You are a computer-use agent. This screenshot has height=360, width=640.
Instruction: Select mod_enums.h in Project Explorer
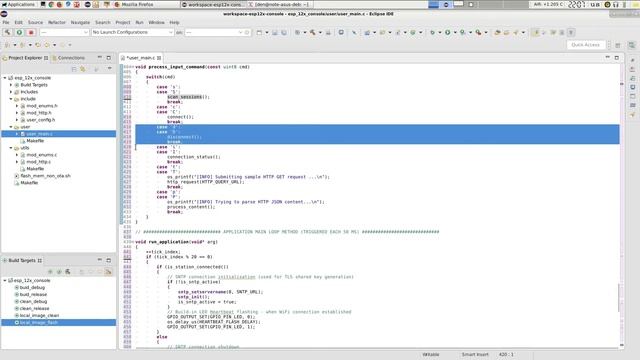42,106
